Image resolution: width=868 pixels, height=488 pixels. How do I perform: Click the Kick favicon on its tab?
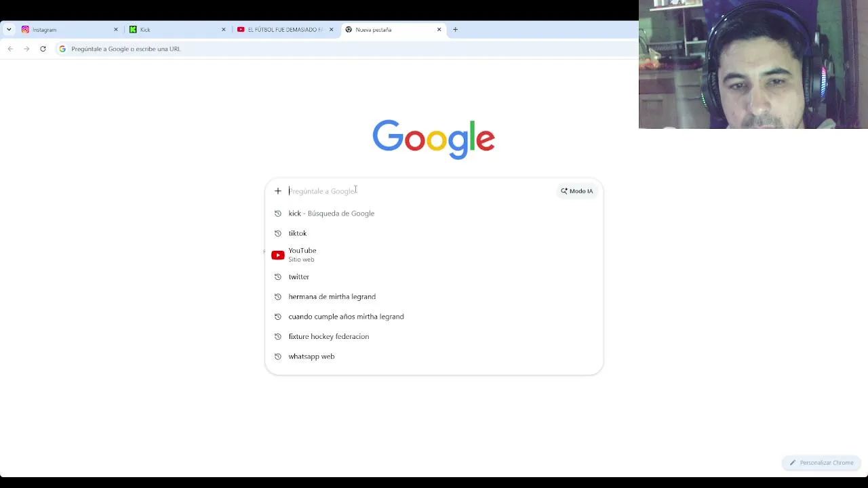coord(133,30)
